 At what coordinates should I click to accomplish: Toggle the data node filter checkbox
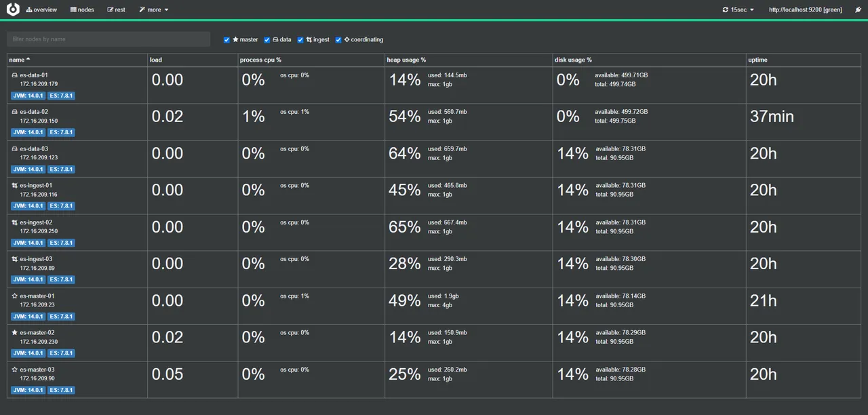pyautogui.click(x=267, y=40)
